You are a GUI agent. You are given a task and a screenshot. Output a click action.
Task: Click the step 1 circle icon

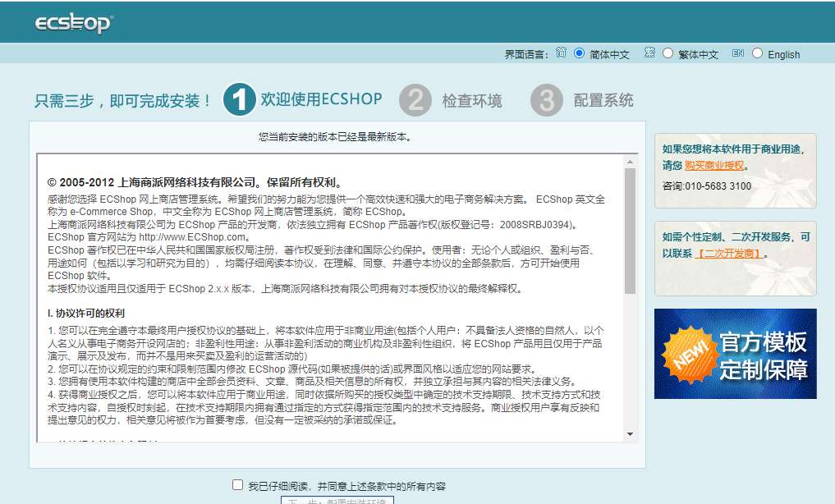(239, 100)
